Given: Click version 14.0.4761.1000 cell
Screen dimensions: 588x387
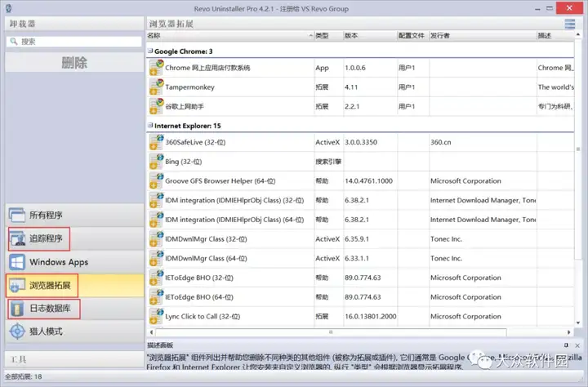Looking at the screenshot, I should (x=368, y=180).
